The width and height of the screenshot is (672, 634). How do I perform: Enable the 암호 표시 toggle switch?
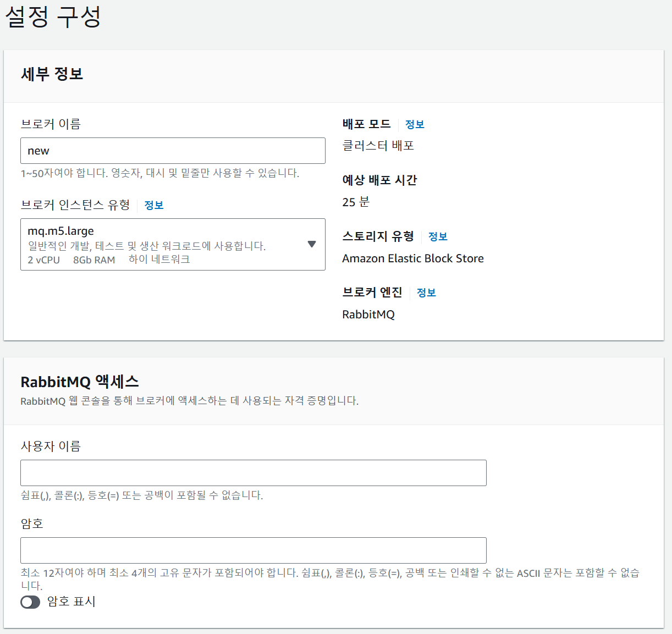point(30,602)
